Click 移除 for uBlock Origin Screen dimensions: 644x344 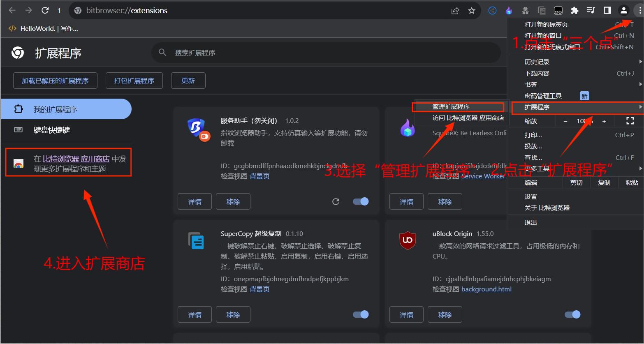(x=445, y=314)
